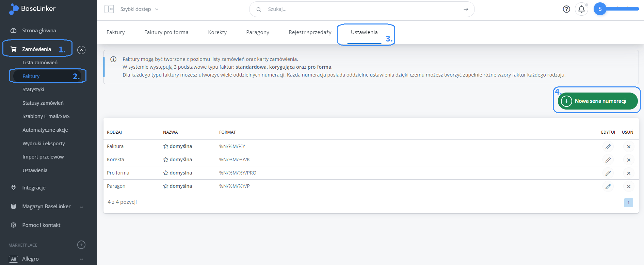Click the FORMAT column header
Image resolution: width=644 pixels, height=265 pixels.
point(227,132)
